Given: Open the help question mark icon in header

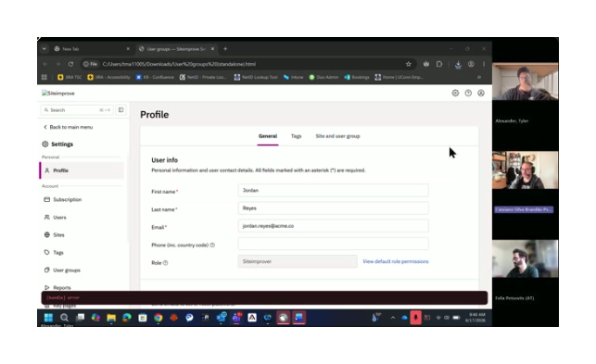Looking at the screenshot, I should click(x=468, y=94).
